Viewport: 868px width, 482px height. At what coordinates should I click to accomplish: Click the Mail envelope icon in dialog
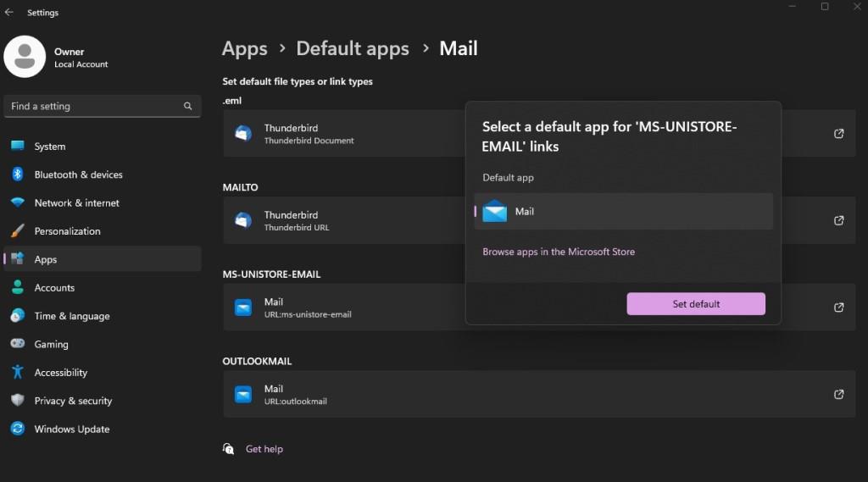click(494, 212)
